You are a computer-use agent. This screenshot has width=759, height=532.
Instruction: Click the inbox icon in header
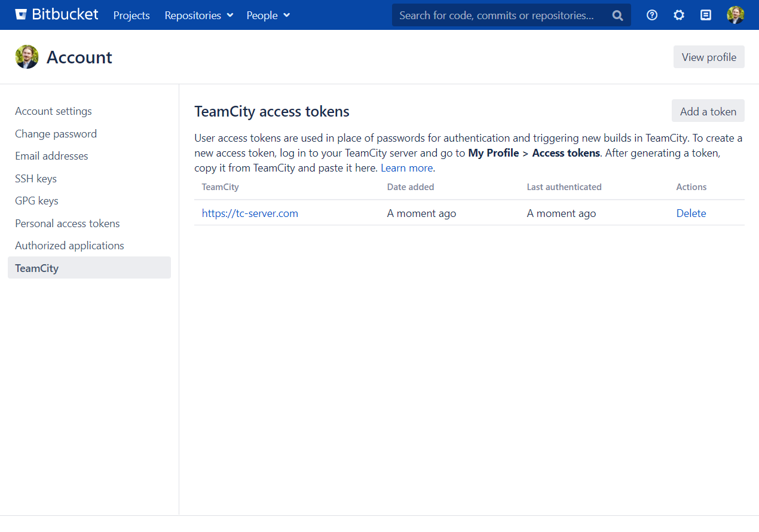[x=706, y=15]
